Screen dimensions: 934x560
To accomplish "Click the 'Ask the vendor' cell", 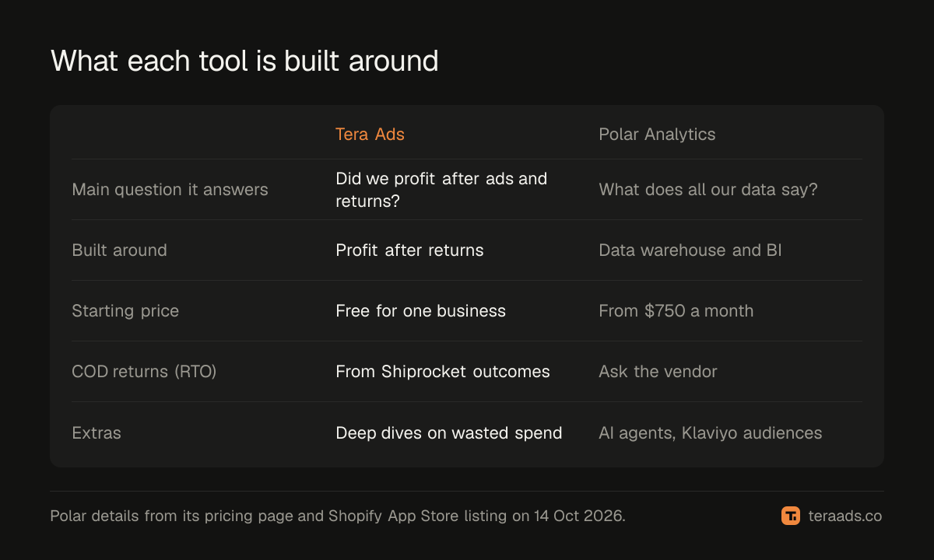I will pyautogui.click(x=658, y=372).
